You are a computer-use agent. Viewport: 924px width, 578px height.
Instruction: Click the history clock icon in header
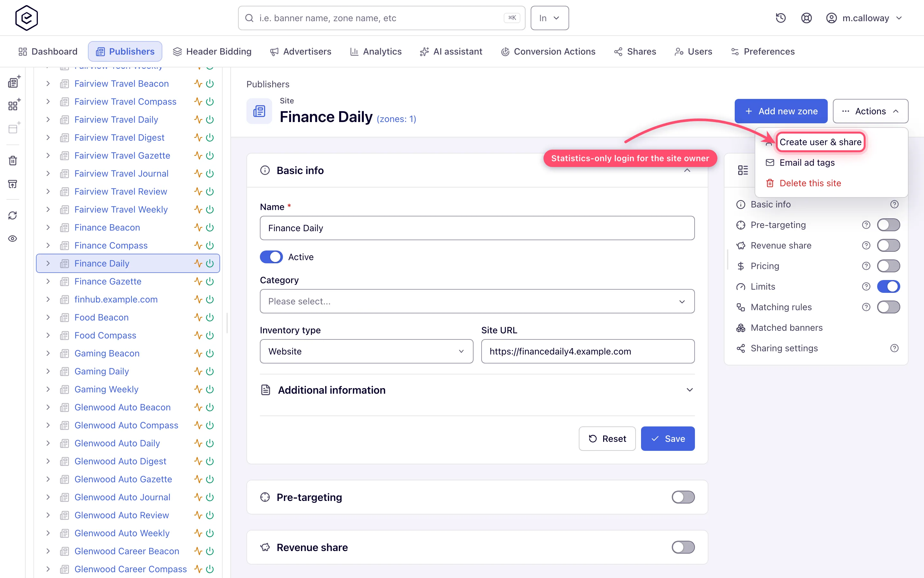pos(781,18)
